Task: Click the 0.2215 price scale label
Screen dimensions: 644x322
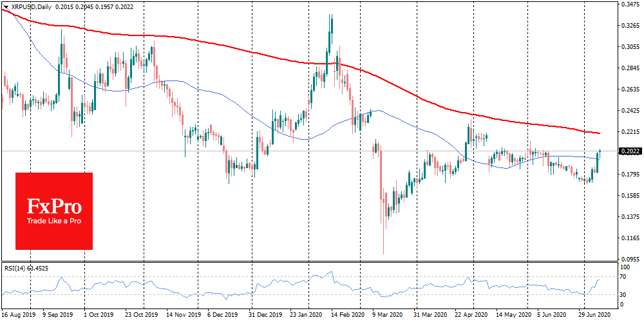Action: pyautogui.click(x=631, y=132)
